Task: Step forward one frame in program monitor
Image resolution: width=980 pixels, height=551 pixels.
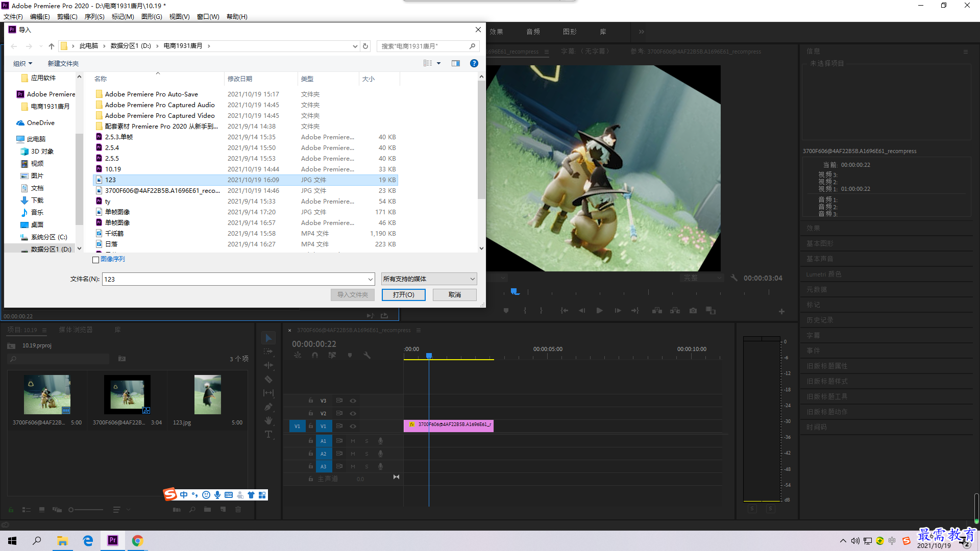Action: point(618,310)
